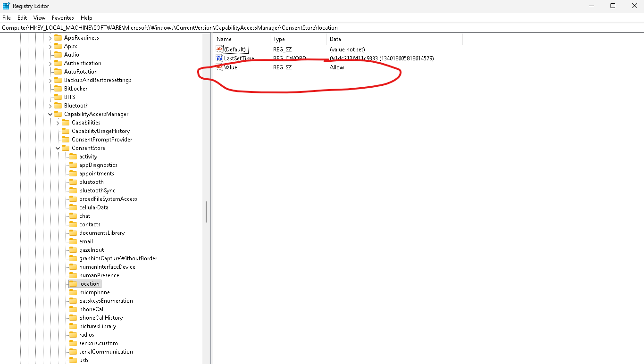Click the tree pane vertical scrollbar thumb

click(206, 212)
